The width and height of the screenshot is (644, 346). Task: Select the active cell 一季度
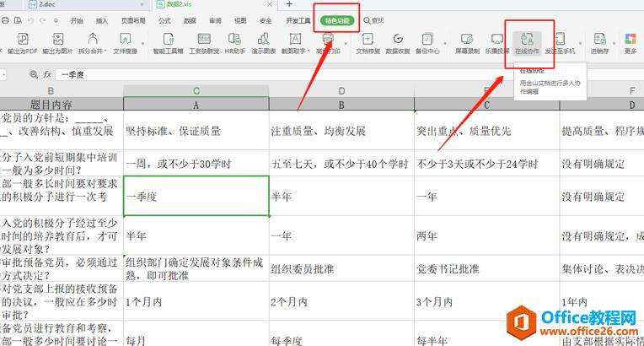coord(196,196)
